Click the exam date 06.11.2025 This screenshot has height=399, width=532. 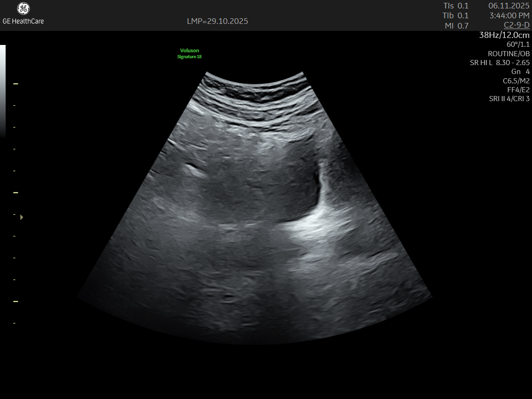509,6
